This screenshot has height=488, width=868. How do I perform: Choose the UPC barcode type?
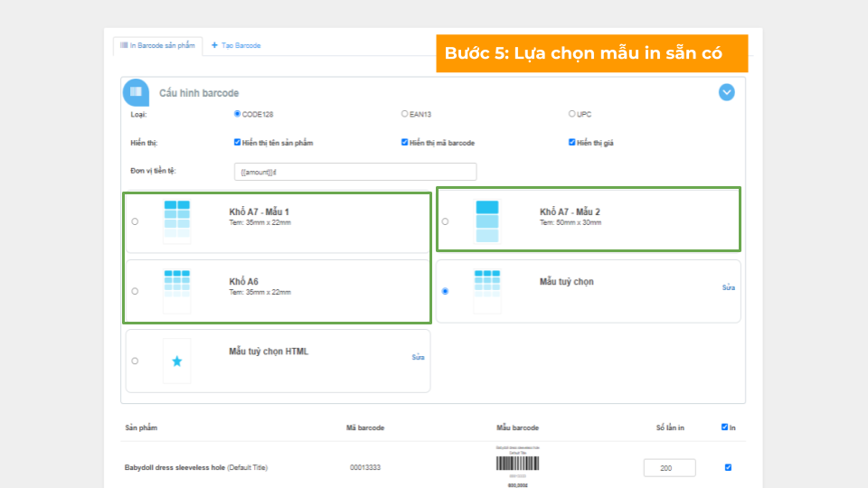tap(571, 114)
